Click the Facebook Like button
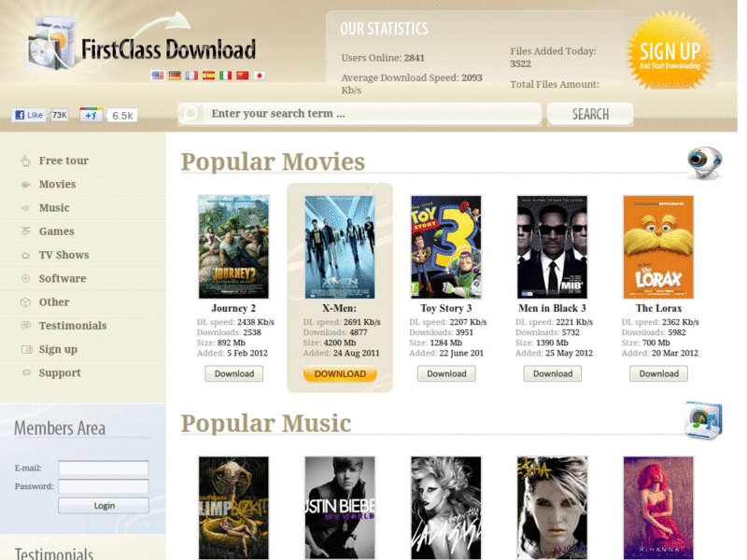Viewport: 747px width, 560px height. pyautogui.click(x=29, y=115)
